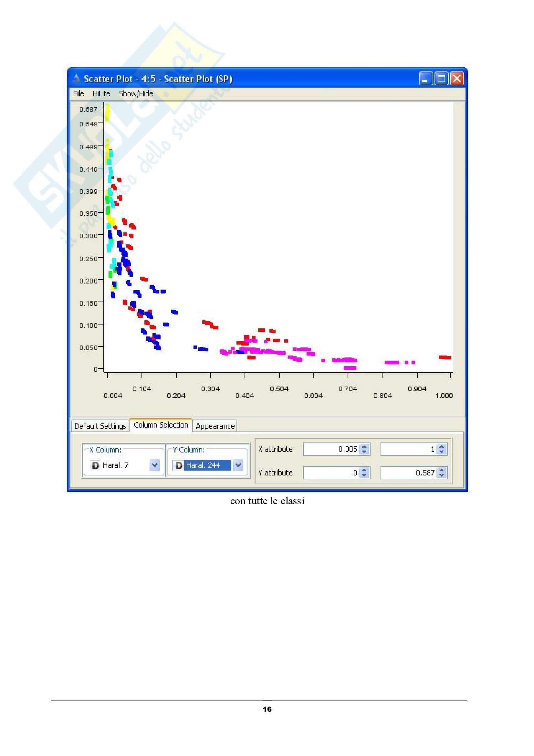The height and width of the screenshot is (756, 534).
Task: Increase the X attribute minimum with up arrow
Action: (364, 447)
